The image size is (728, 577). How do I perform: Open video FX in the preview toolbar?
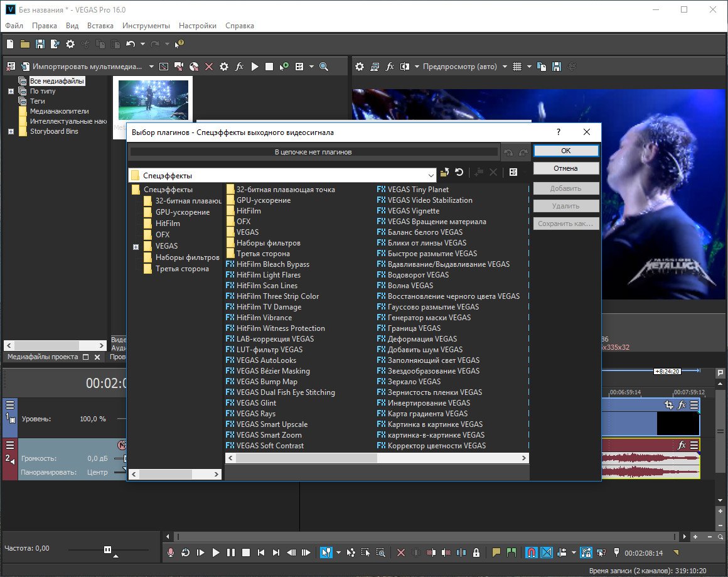[x=390, y=67]
